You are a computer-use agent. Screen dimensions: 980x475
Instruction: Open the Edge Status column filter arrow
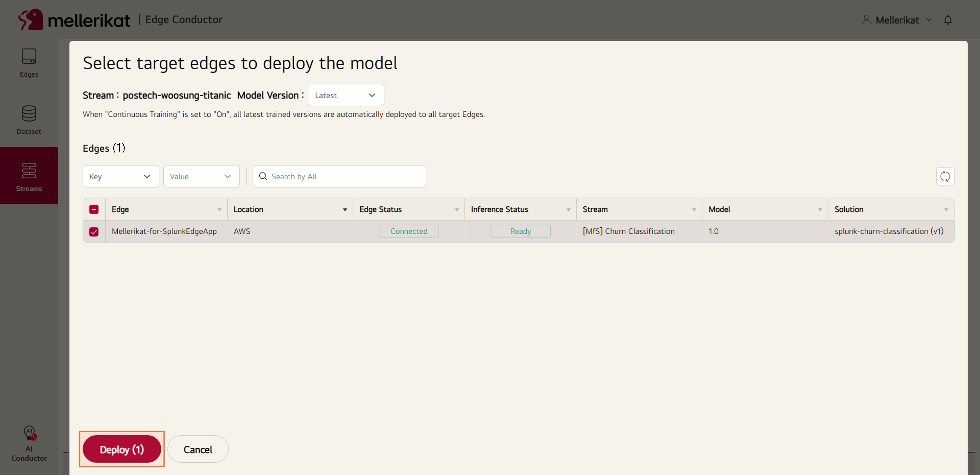457,210
